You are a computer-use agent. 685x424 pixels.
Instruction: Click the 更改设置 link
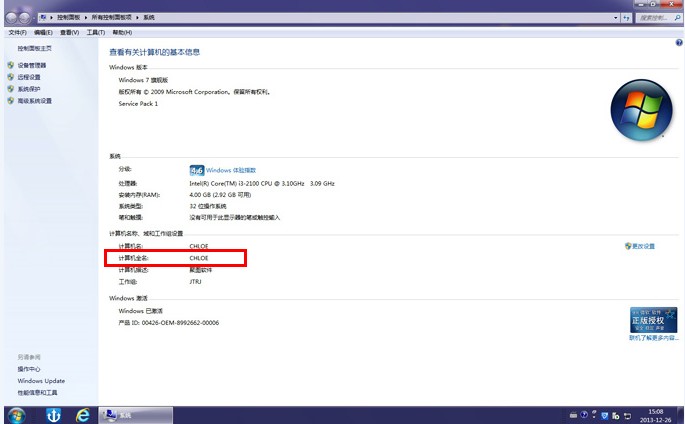[643, 246]
